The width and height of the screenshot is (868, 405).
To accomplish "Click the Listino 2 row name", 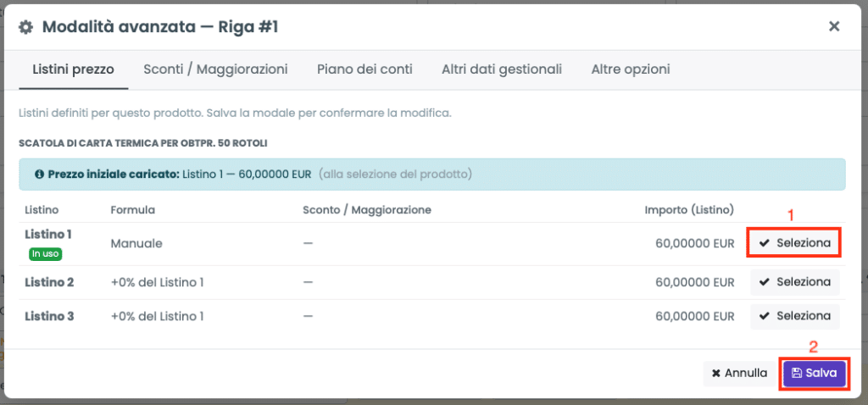I will tap(49, 282).
